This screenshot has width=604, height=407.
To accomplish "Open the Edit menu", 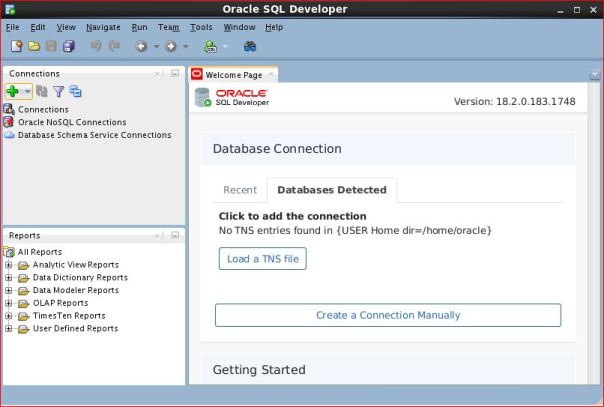I will [38, 27].
